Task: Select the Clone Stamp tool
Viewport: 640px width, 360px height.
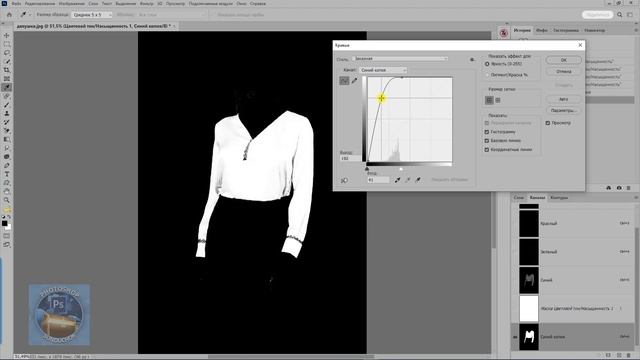Action: 7,113
